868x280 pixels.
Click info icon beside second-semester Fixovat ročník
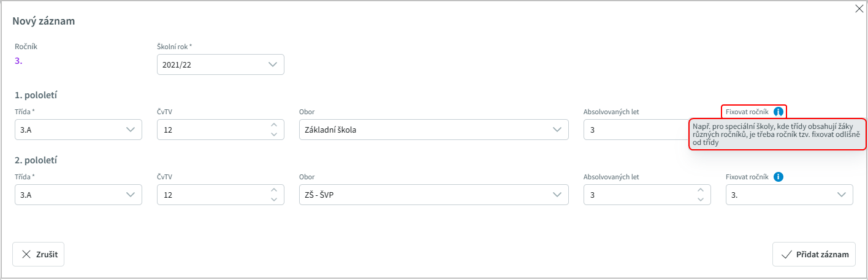(x=778, y=177)
